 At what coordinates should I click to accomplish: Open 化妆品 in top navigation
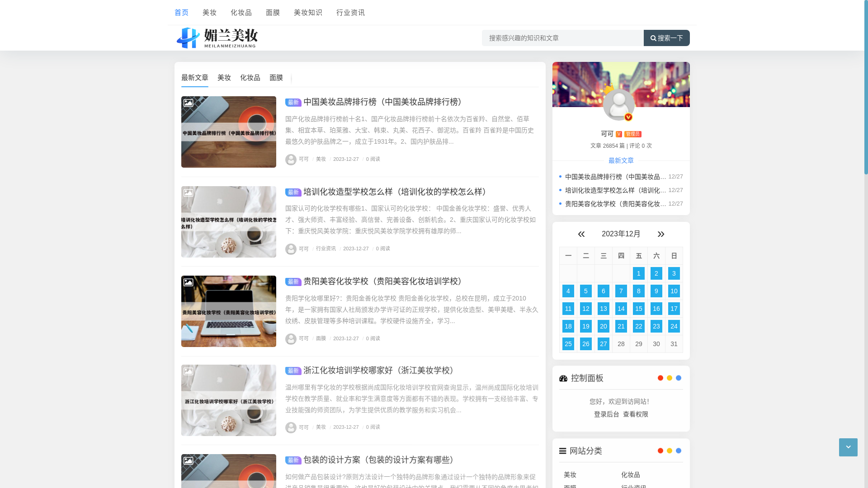click(x=241, y=13)
